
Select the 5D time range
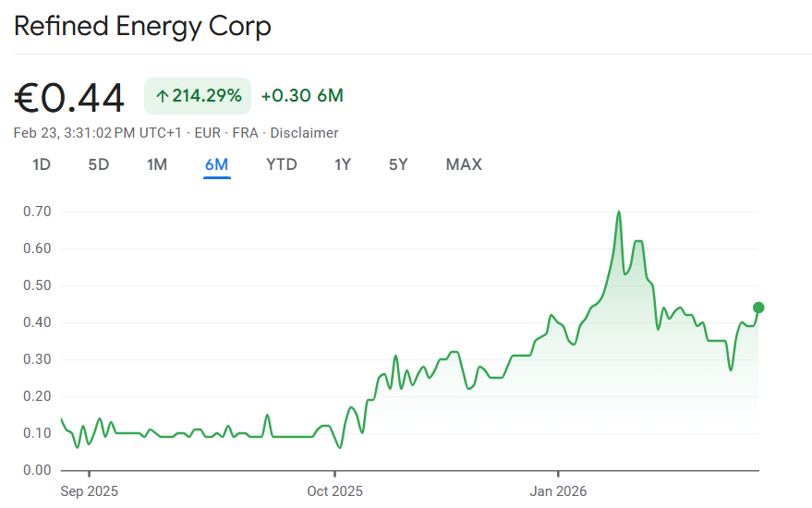(99, 165)
